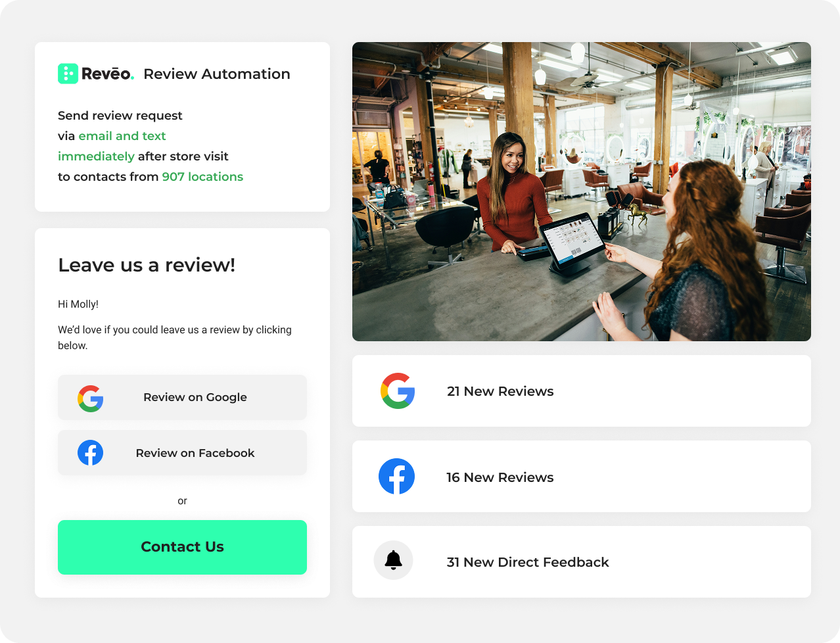840x643 pixels.
Task: Click the Google icon in the Review on Google button
Action: point(90,398)
